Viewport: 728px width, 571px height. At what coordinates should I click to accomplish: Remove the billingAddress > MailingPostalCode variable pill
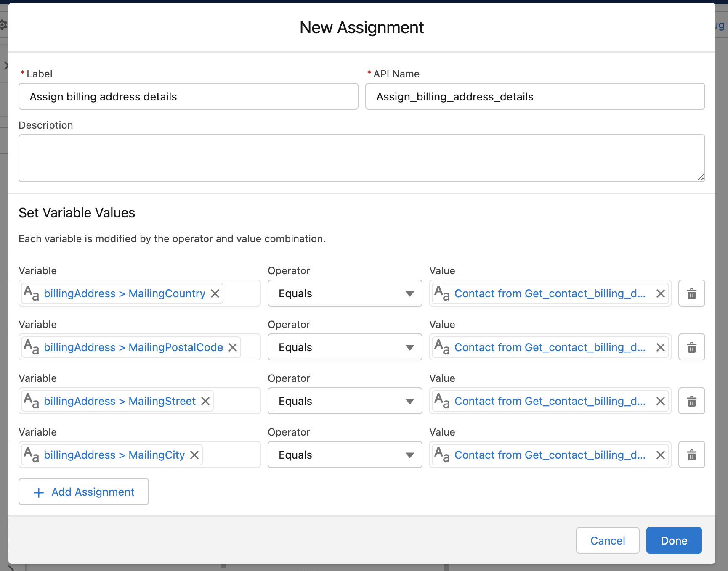tap(233, 347)
